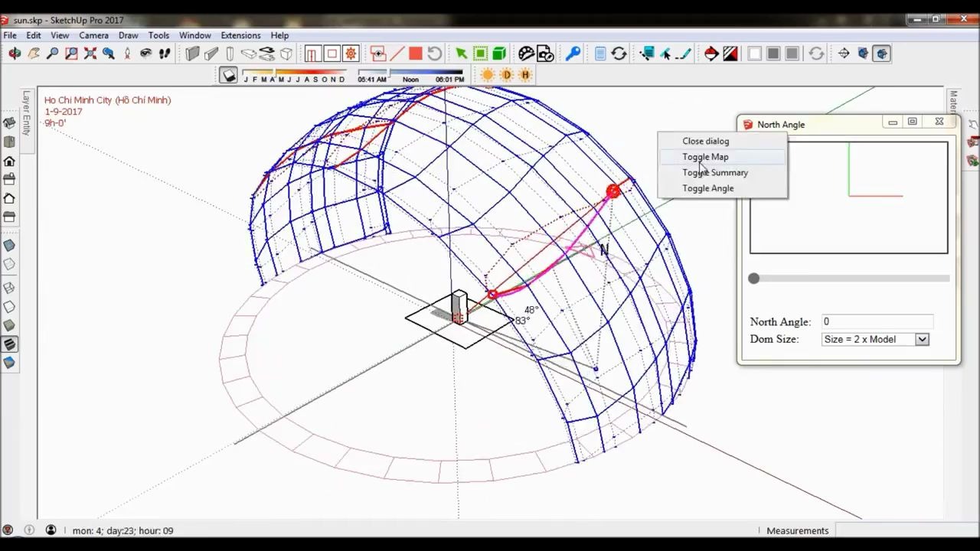Click the solid red square toolbar icon

pyautogui.click(x=416, y=54)
